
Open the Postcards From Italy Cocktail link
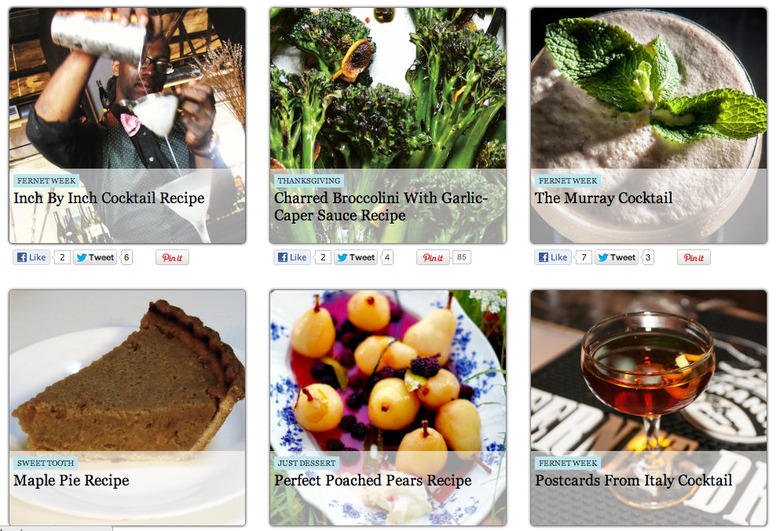pyautogui.click(x=633, y=480)
